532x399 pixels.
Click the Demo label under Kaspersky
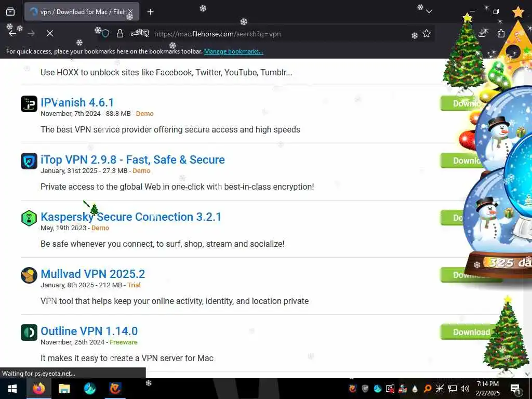tap(100, 228)
